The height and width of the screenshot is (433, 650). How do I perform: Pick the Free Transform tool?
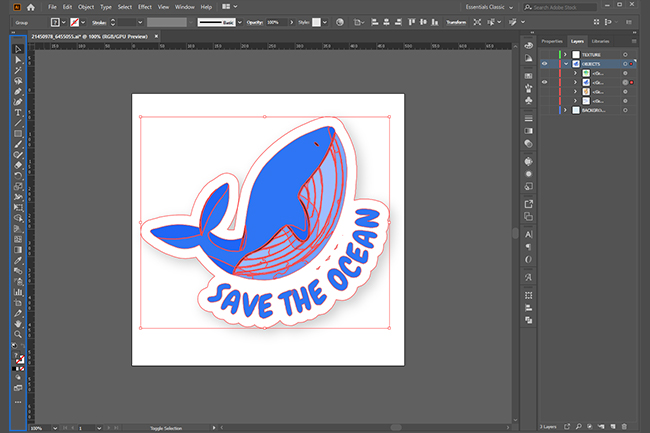point(18,208)
